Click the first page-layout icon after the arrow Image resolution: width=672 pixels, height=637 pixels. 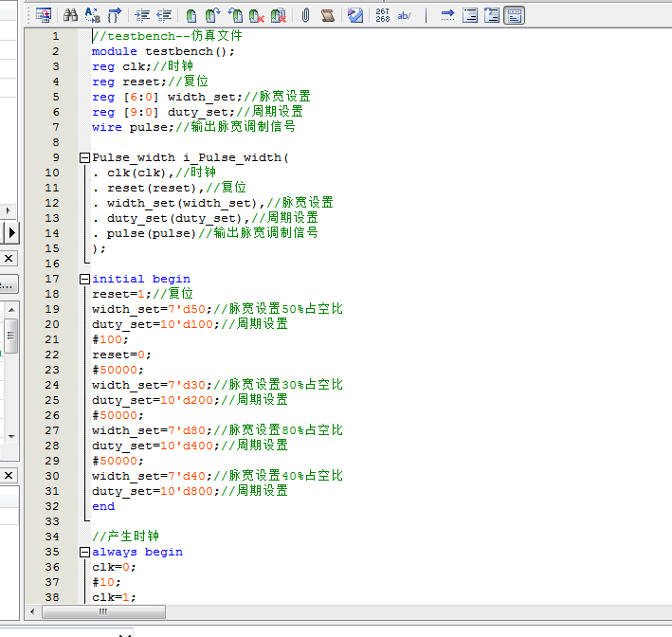tap(470, 16)
